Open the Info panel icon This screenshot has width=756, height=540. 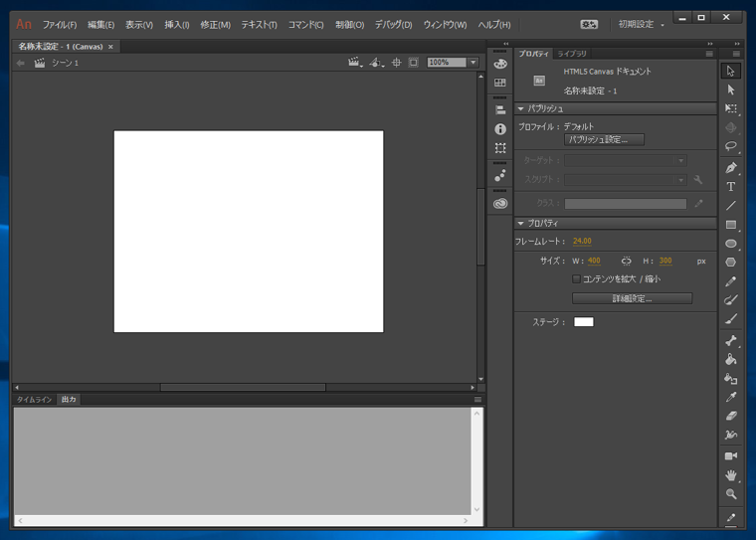[x=500, y=128]
